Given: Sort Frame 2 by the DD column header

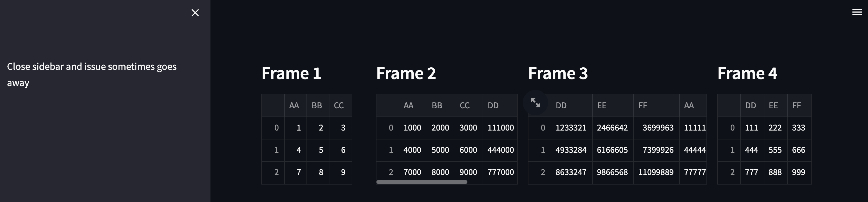Looking at the screenshot, I should [x=493, y=105].
